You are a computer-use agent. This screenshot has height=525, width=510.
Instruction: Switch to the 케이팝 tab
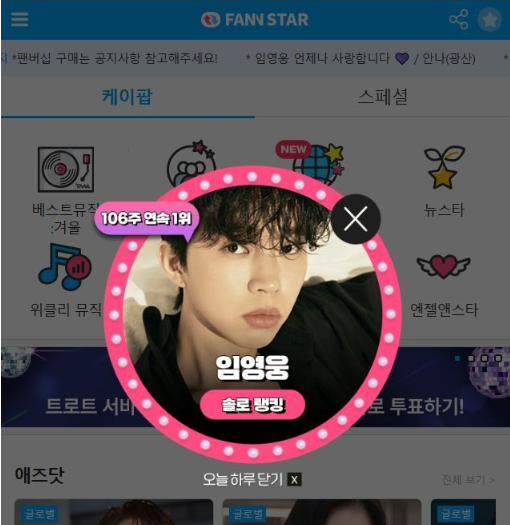128,97
